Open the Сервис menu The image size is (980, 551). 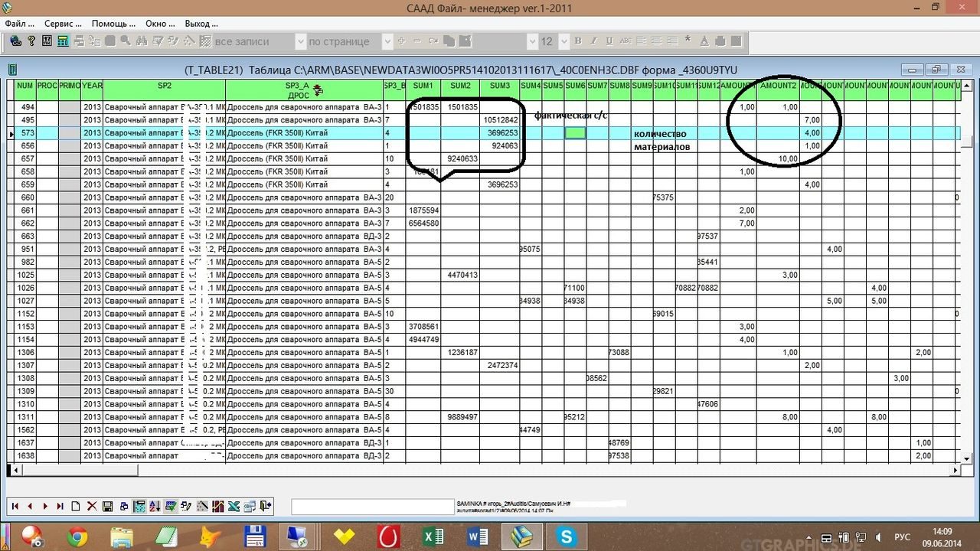point(63,24)
